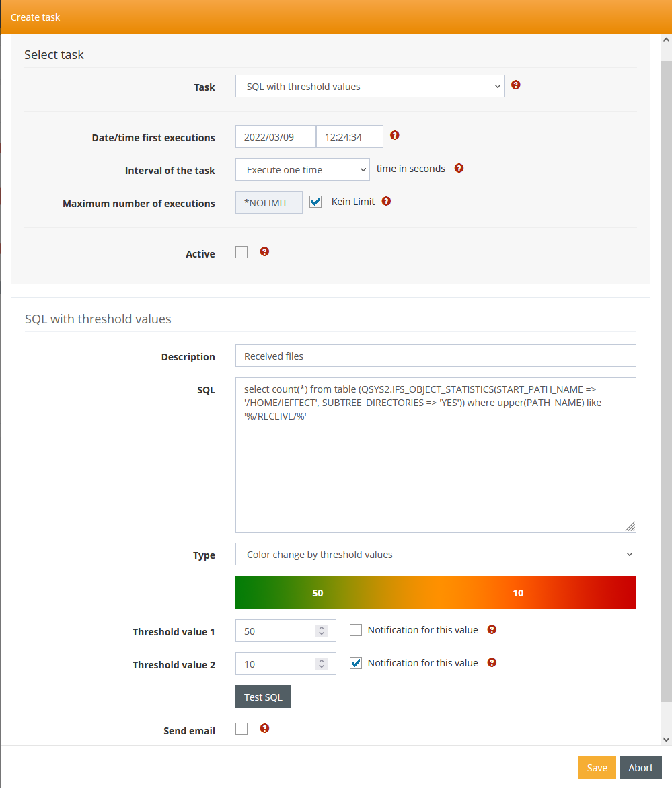
Task: Click help icon beside first execution time
Action: pyautogui.click(x=395, y=135)
